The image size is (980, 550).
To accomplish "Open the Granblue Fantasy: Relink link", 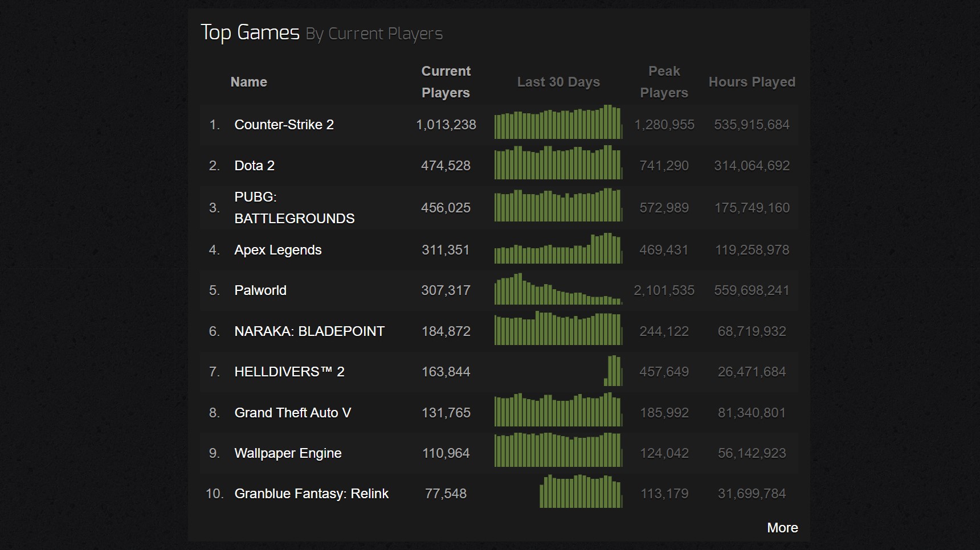I will pos(311,494).
